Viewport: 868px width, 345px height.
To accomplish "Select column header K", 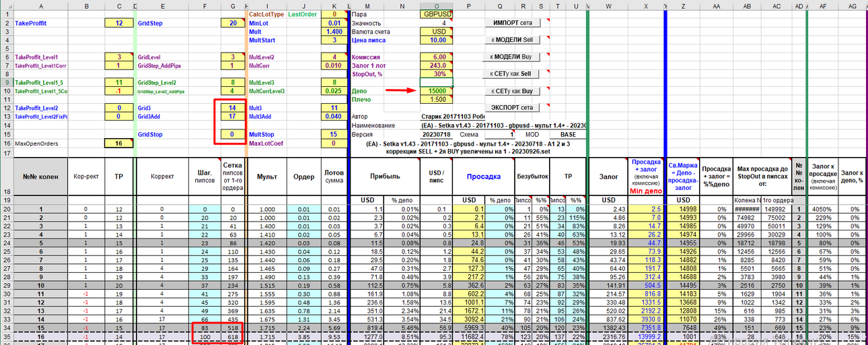I will [x=334, y=5].
